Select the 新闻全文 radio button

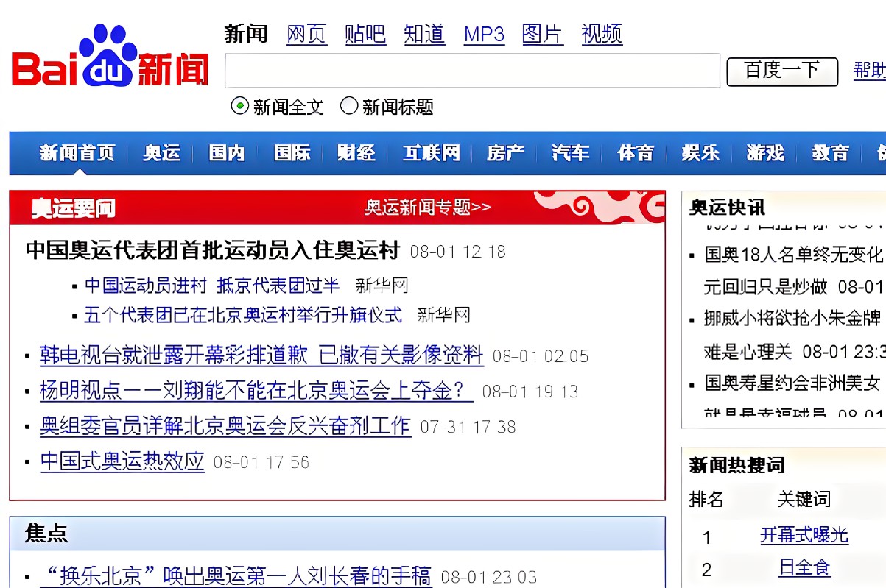pos(239,106)
